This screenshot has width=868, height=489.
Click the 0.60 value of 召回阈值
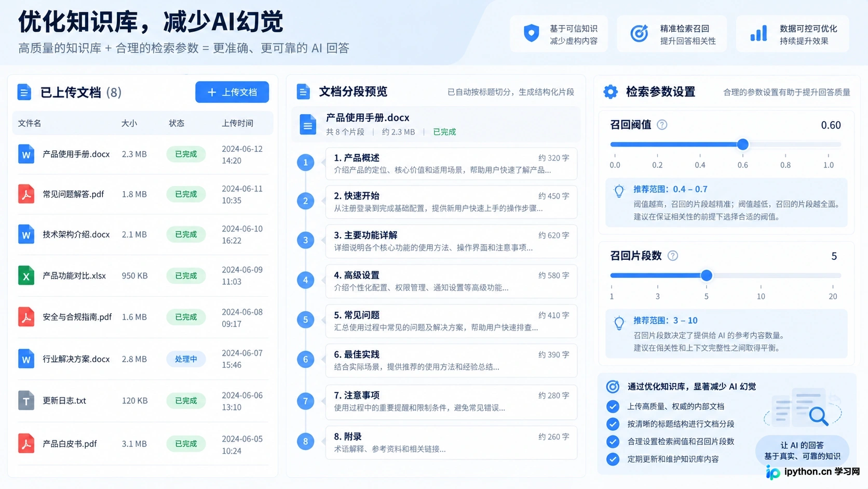pos(831,125)
